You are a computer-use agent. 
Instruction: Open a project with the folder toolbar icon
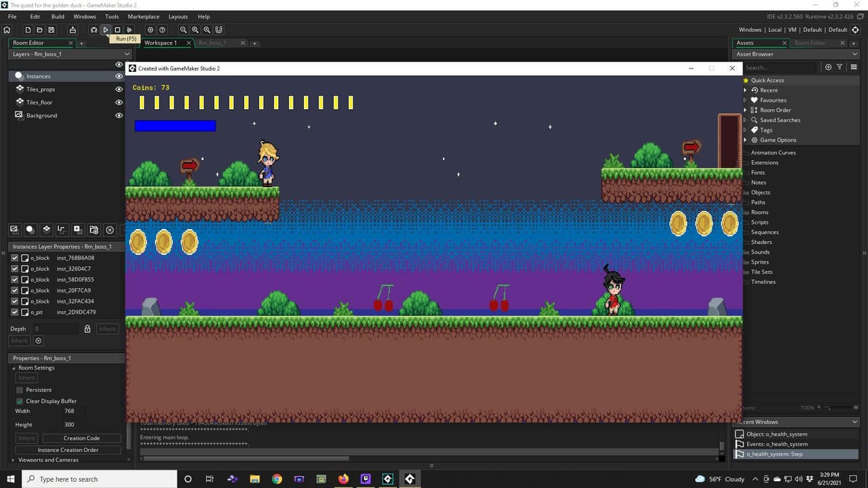pos(39,30)
